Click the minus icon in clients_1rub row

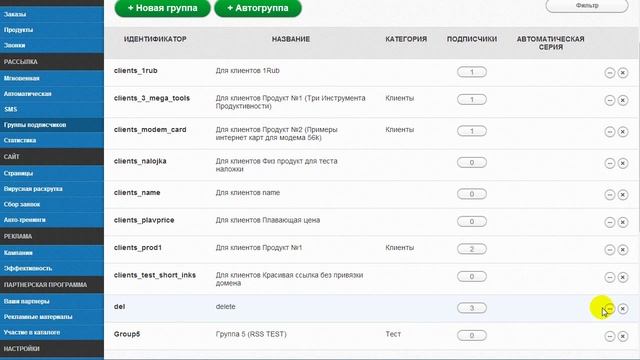click(x=610, y=73)
